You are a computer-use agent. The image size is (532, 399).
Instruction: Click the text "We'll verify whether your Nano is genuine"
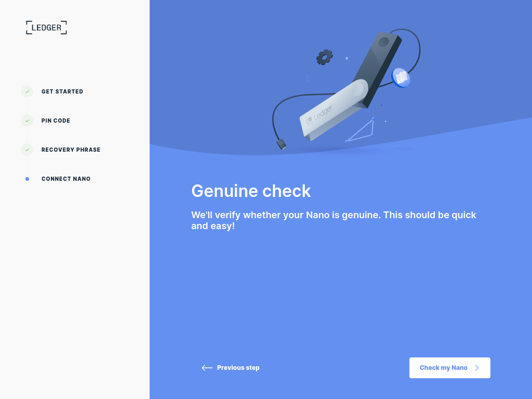pyautogui.click(x=286, y=215)
